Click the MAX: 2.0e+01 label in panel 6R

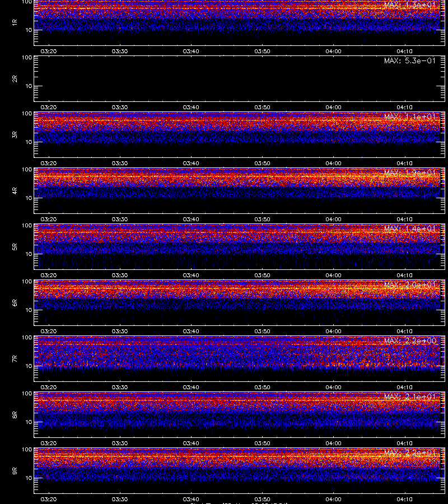[410, 285]
